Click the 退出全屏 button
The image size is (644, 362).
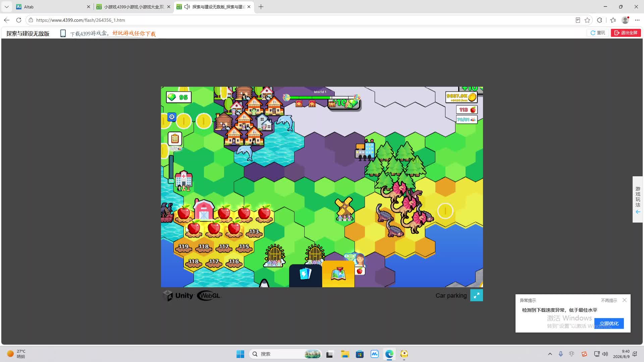(626, 33)
